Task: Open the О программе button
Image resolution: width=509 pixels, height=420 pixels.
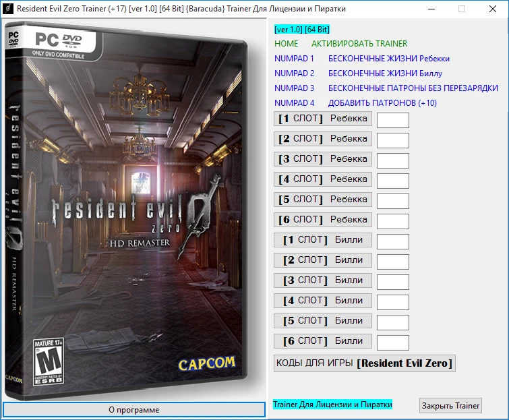Action: coord(134,410)
